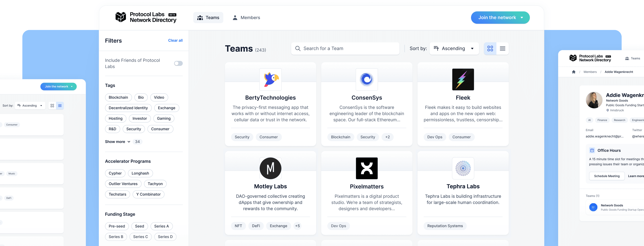Click the Protocol Labs Network Directory logo

146,17
